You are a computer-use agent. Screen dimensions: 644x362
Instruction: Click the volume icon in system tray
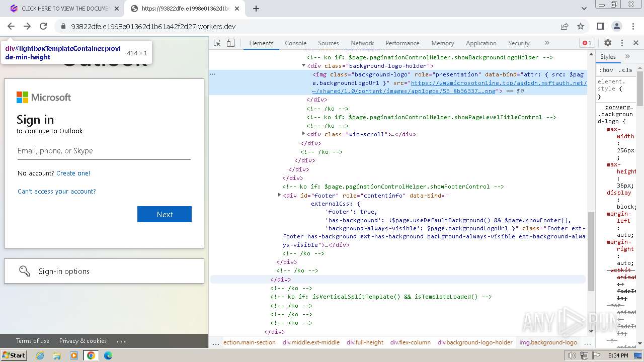coord(572,355)
